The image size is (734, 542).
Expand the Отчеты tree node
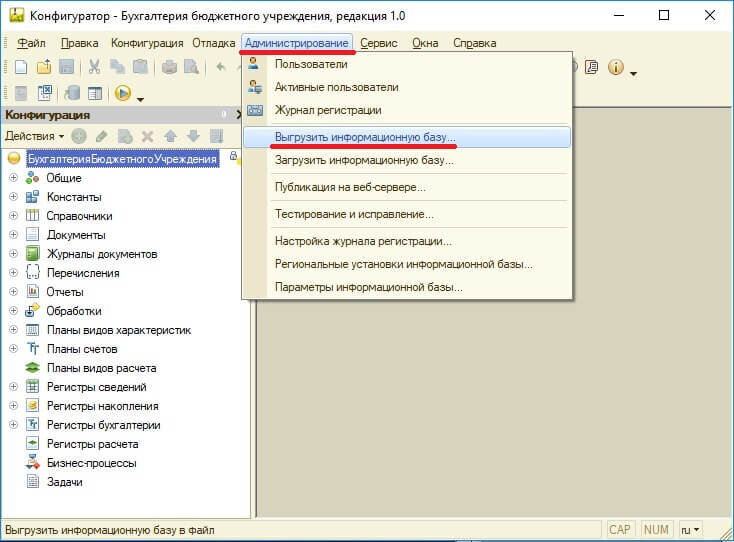point(14,292)
